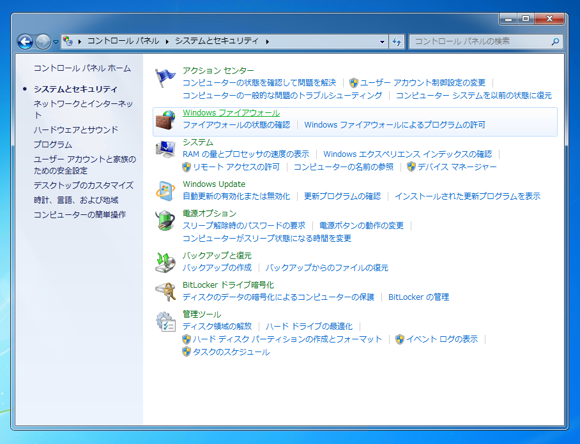Click the shield icon beside リモート アクセスの許可
The height and width of the screenshot is (444, 580).
pos(186,167)
